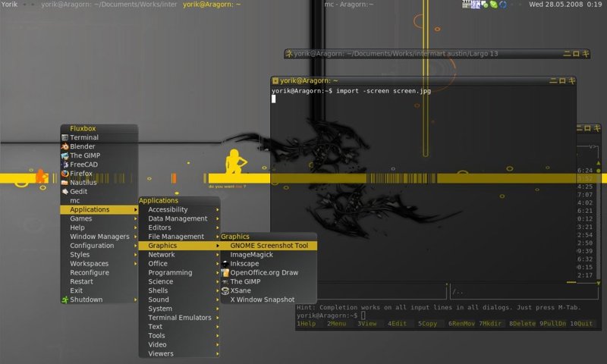Viewport: 607px width, 364px height.
Task: Launch Blender from its menu icon
Action: pos(64,146)
